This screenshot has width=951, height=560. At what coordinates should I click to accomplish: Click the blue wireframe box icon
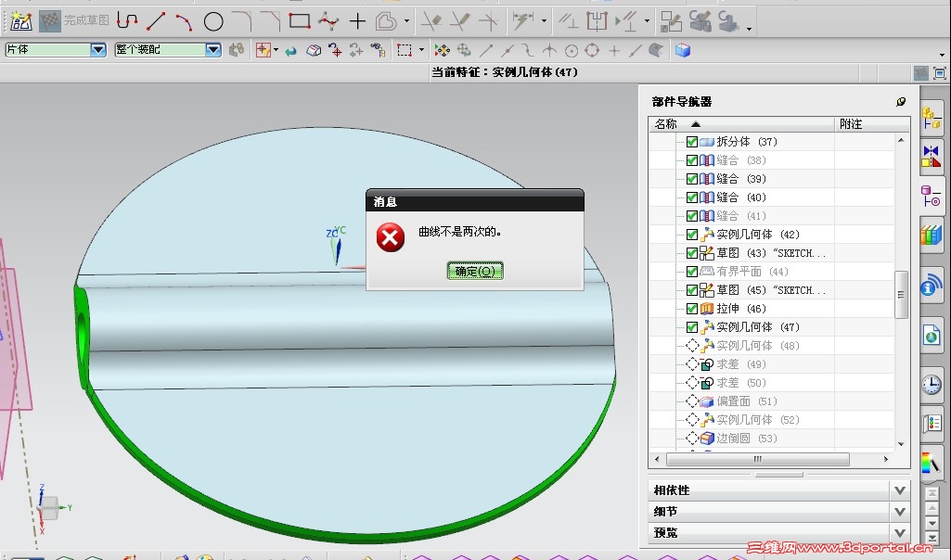pos(683,50)
